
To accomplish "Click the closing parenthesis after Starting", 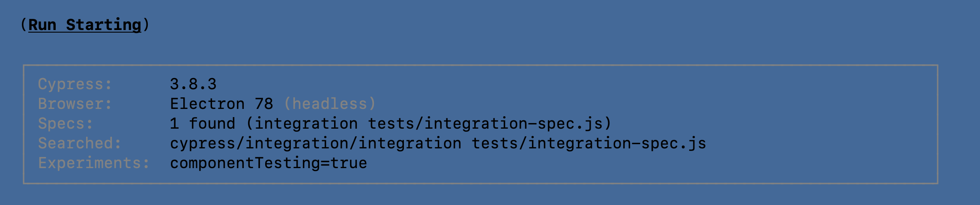I will point(146,25).
